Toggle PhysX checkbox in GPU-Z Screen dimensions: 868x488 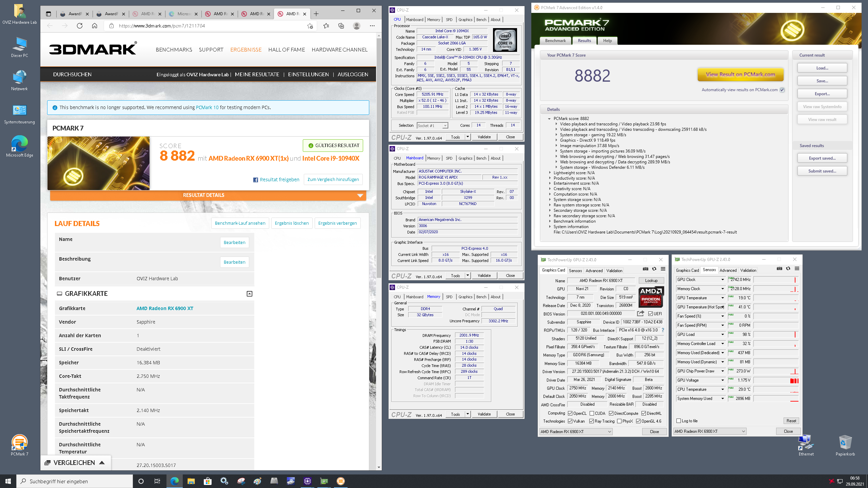(x=619, y=421)
